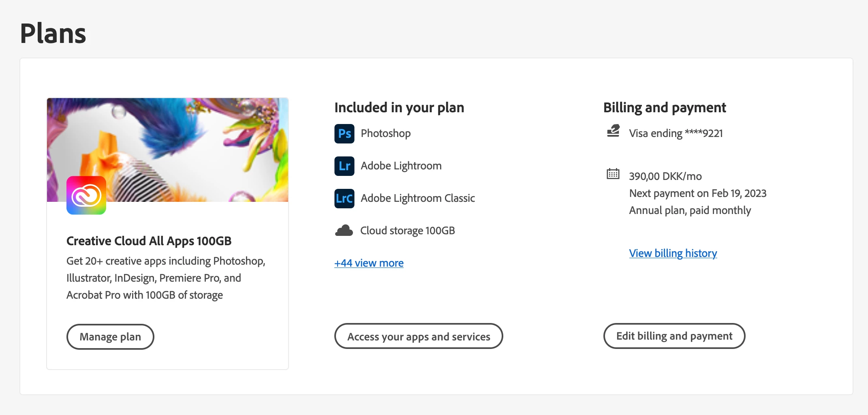Click the calendar icon beside 390,00 DKK/mo
Screen dimensions: 868x415
(x=613, y=174)
